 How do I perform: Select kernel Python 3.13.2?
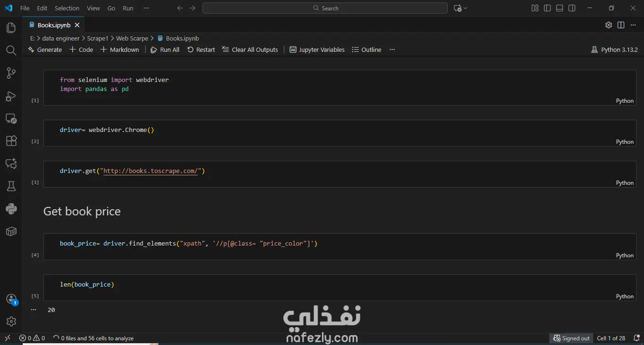pos(614,49)
